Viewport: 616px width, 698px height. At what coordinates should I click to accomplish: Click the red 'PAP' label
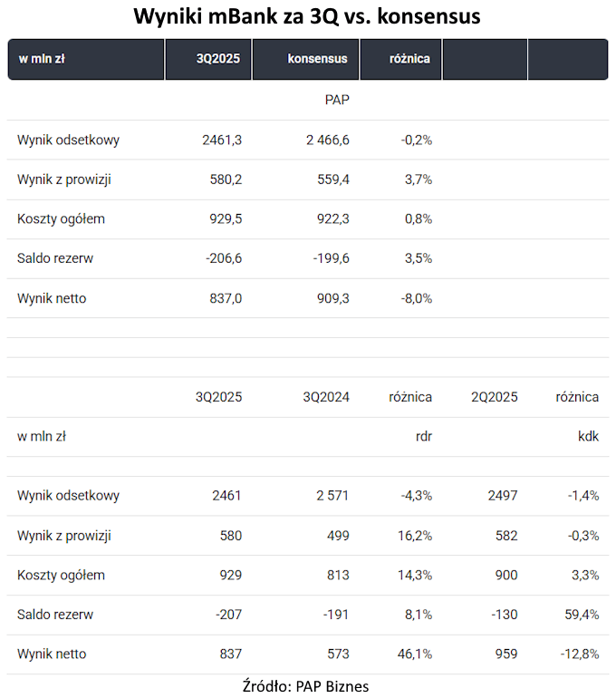point(337,100)
